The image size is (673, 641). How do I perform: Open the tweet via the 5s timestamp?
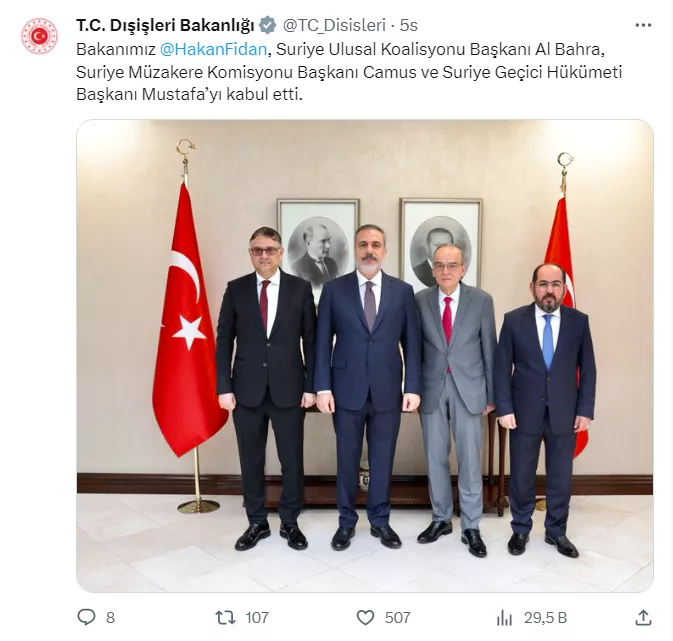[x=409, y=25]
